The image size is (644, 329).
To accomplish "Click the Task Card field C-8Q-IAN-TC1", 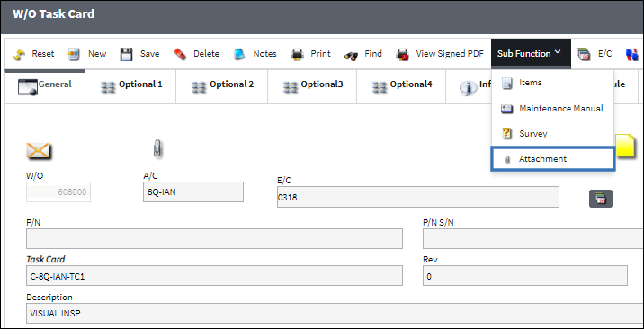I will pyautogui.click(x=214, y=276).
